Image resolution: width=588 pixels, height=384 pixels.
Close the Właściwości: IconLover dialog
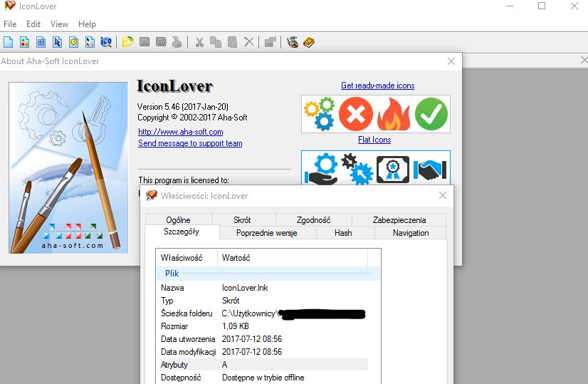[443, 195]
